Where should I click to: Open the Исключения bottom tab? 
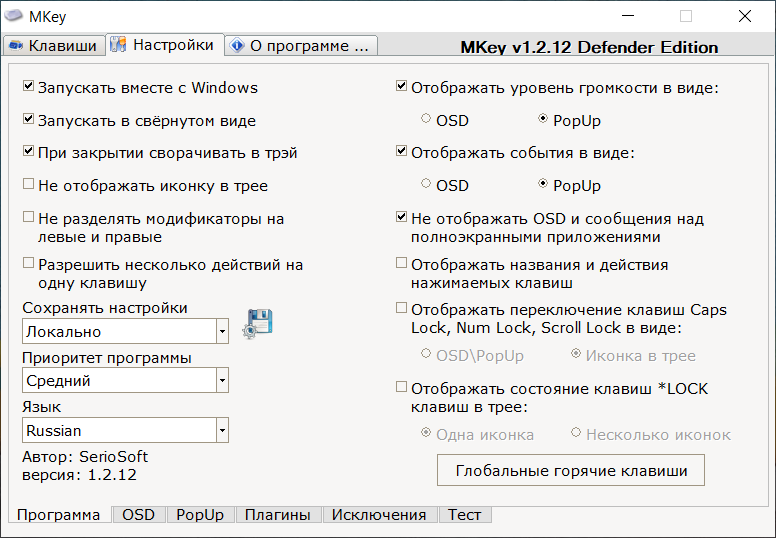click(379, 515)
